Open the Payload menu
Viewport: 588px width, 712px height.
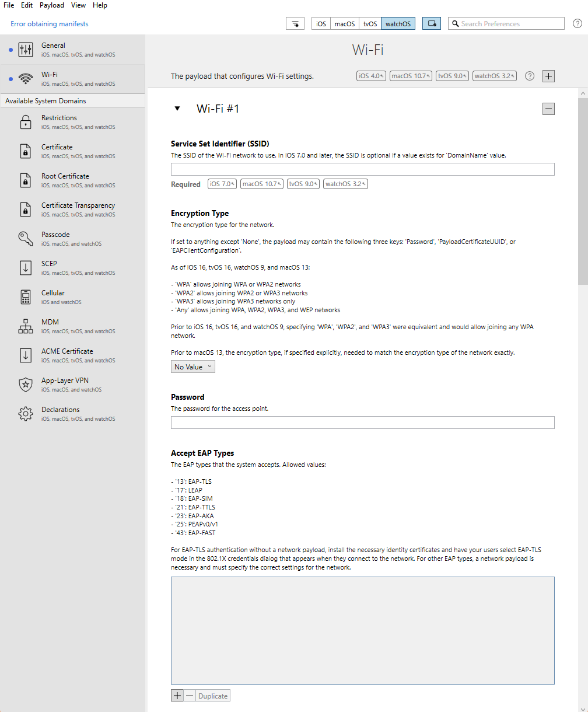pyautogui.click(x=51, y=5)
